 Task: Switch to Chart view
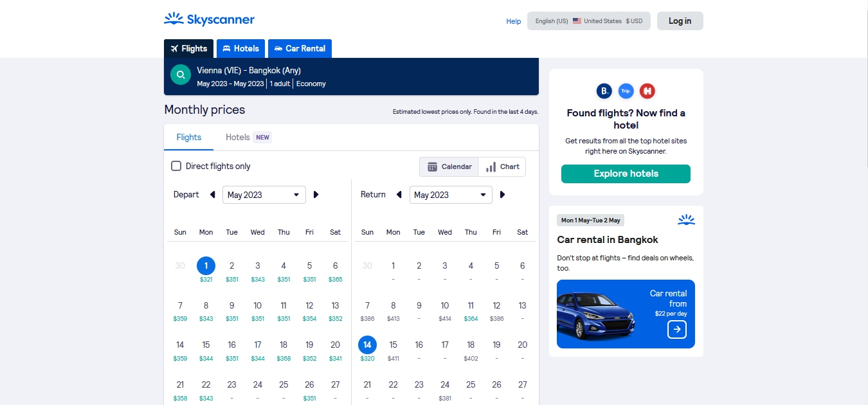[x=502, y=166]
